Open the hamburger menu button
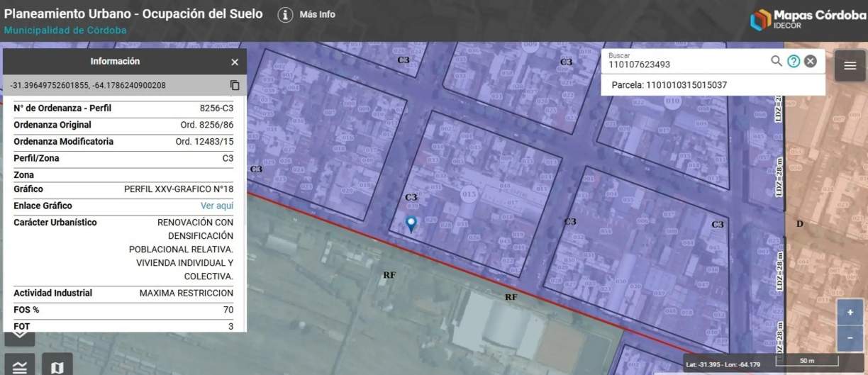This screenshot has height=375, width=868. click(x=850, y=66)
